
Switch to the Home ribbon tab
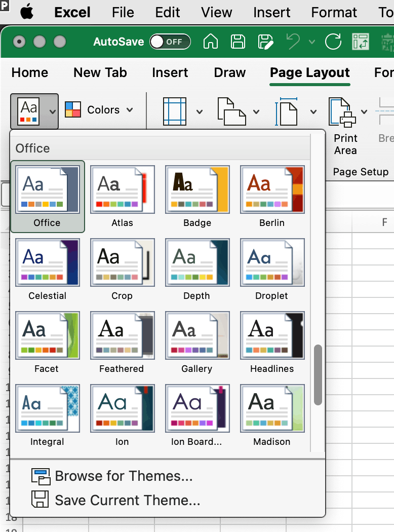coord(30,72)
